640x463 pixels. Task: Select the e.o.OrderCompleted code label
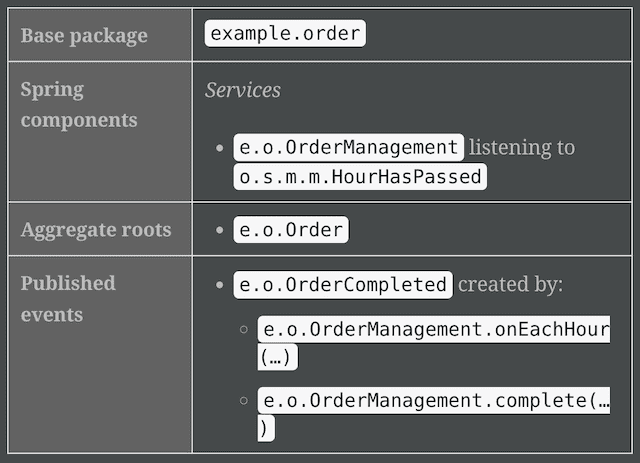343,285
